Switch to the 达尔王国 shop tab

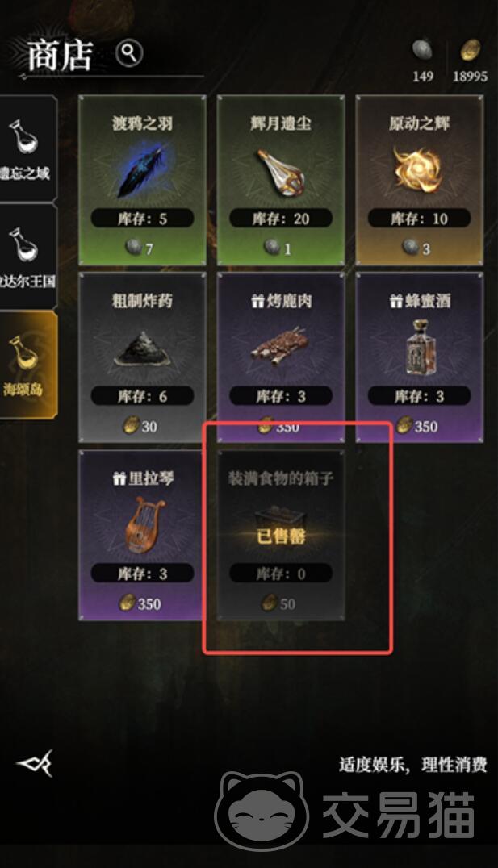[27, 256]
